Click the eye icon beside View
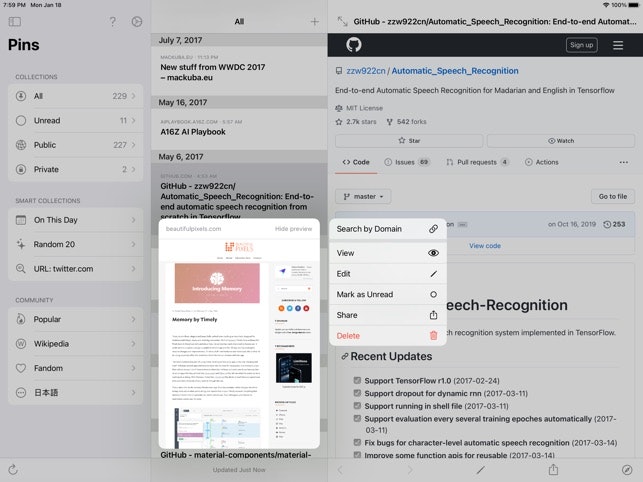Viewport: 643px width, 482px height. pos(433,253)
